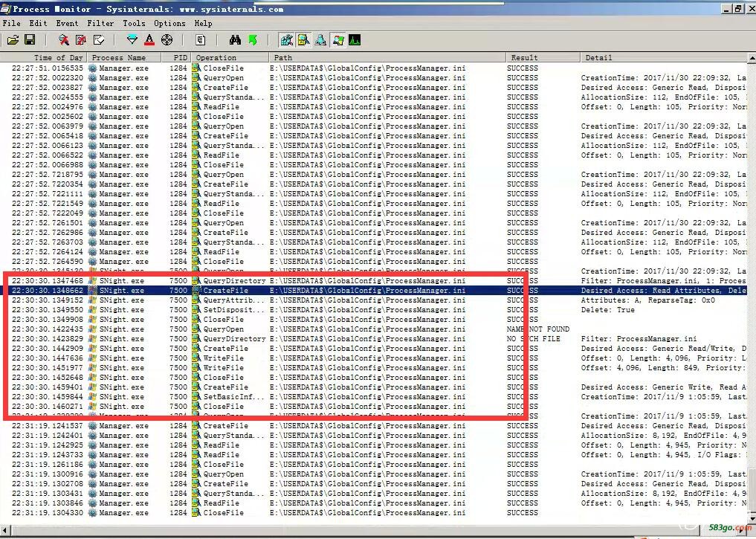The width and height of the screenshot is (756, 539).
Task: Toggle Show File System Activity button
Action: [x=303, y=40]
